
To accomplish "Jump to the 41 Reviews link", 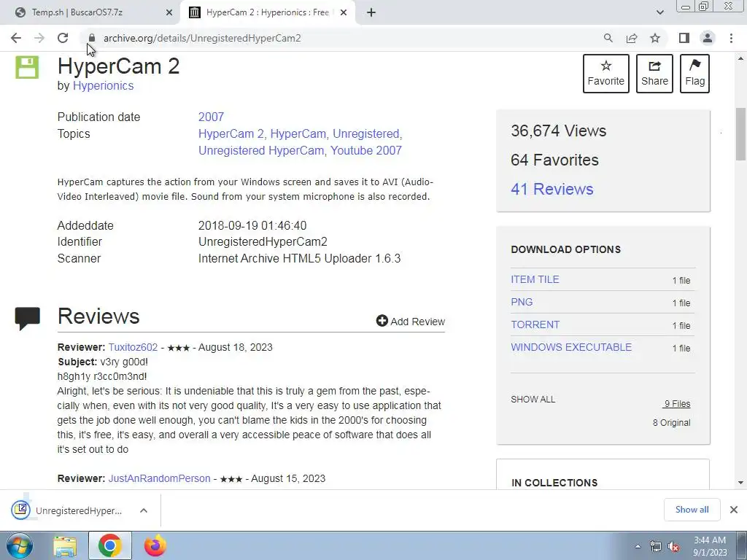I will tap(551, 189).
